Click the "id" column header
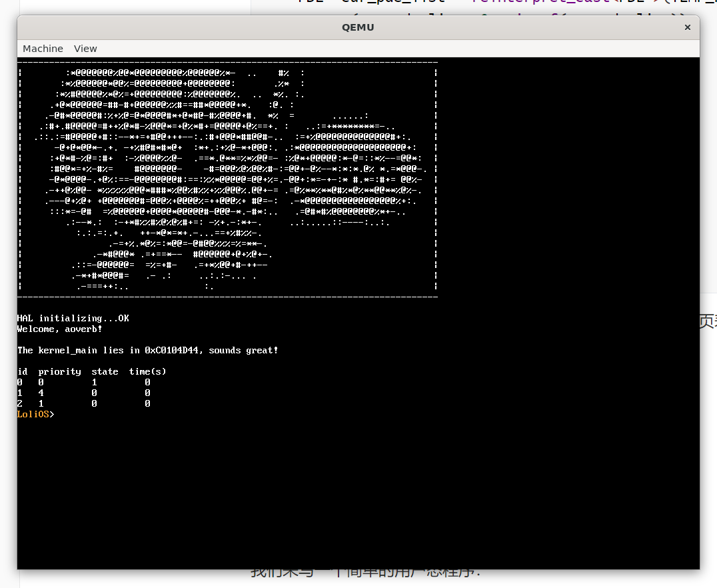Viewport: 717px width, 588px height. point(23,372)
